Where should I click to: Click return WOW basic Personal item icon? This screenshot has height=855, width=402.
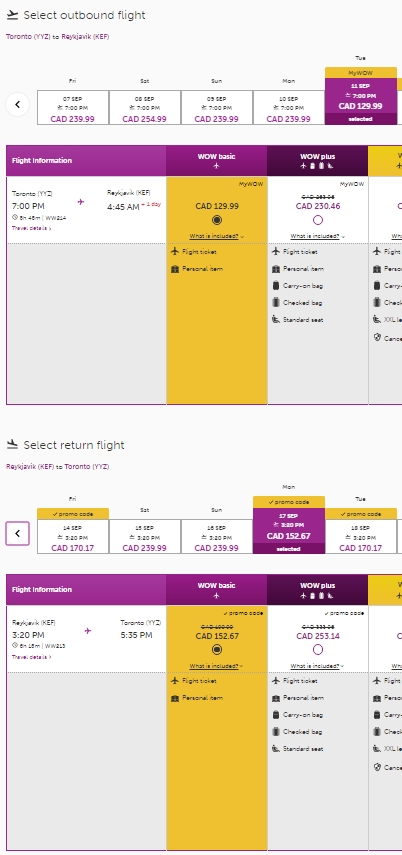[175, 698]
